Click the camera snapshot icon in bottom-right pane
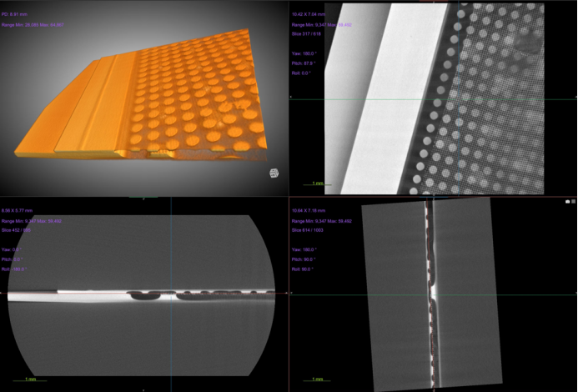The width and height of the screenshot is (578, 392). pyautogui.click(x=567, y=202)
